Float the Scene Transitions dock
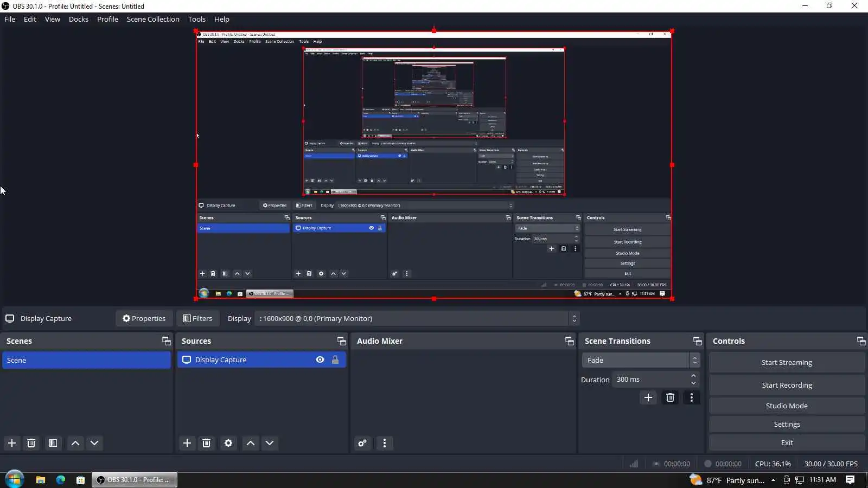This screenshot has height=488, width=868. click(x=698, y=341)
